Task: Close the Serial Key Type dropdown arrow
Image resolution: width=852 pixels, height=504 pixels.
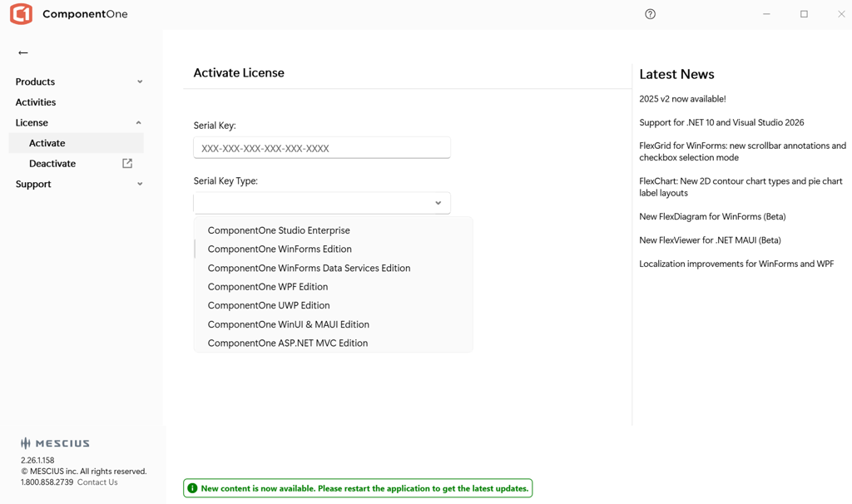Action: coord(438,203)
